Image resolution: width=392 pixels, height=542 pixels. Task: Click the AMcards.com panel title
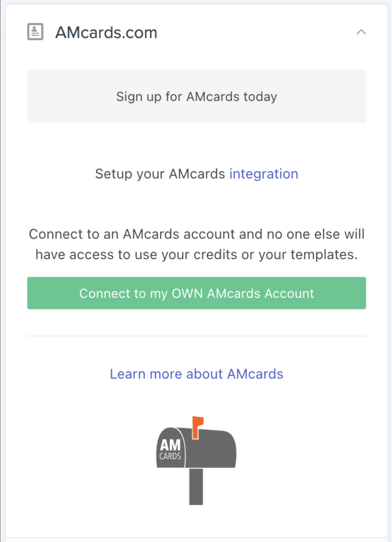[106, 33]
